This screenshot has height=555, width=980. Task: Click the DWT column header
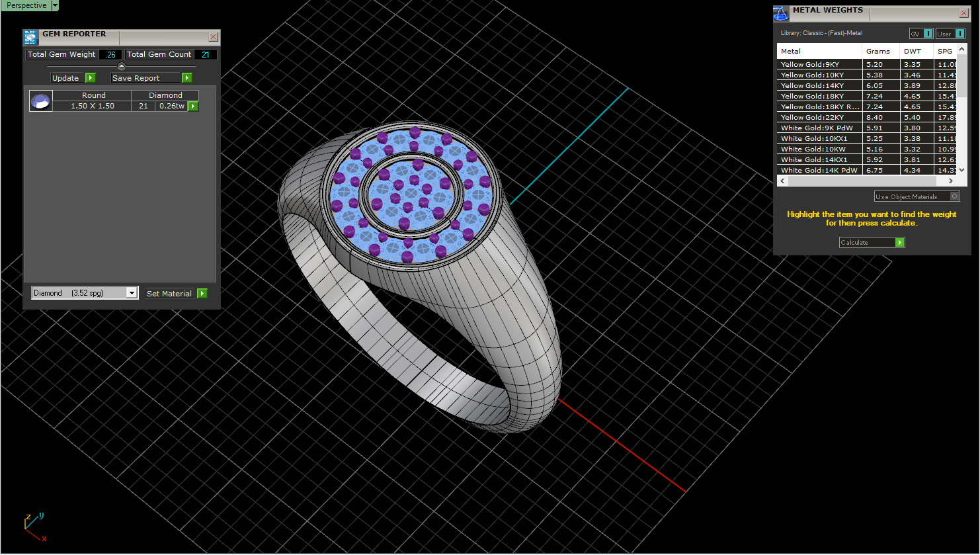(917, 52)
